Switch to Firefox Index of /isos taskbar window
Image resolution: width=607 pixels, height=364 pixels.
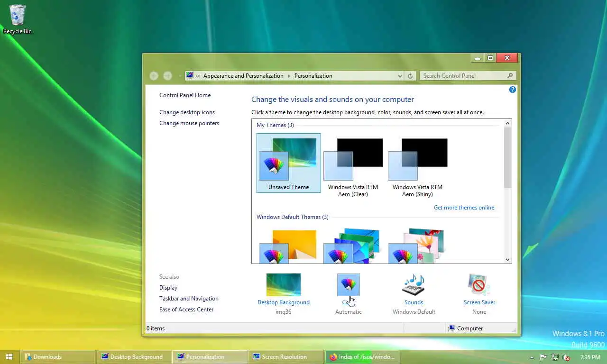363,357
